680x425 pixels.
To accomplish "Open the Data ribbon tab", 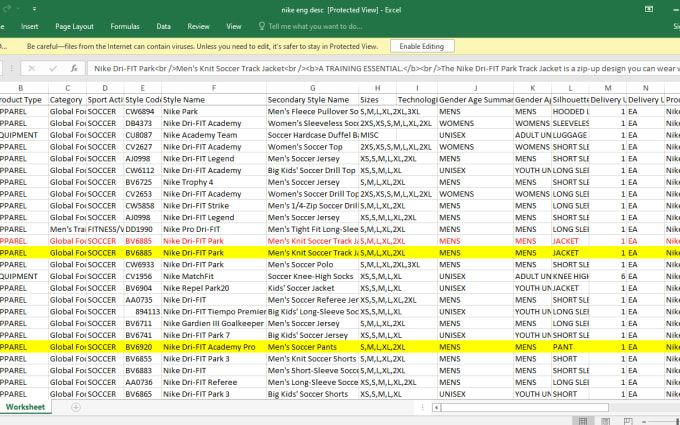I will coord(163,26).
